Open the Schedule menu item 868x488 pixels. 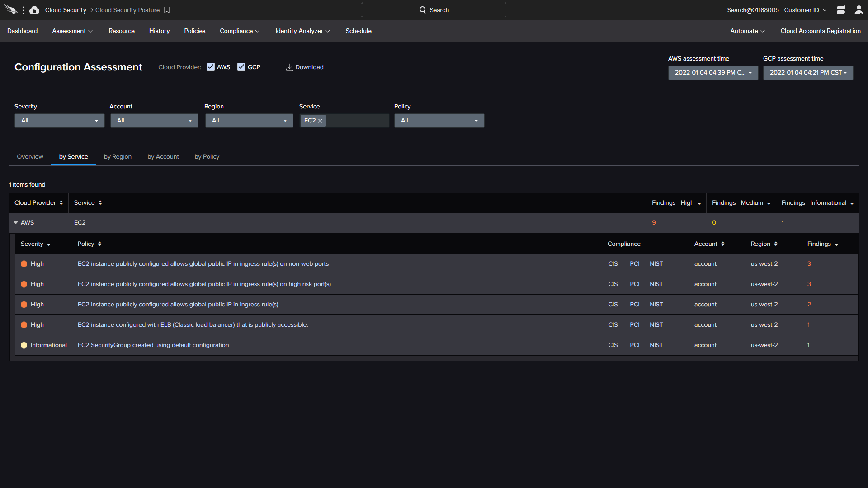pos(359,31)
